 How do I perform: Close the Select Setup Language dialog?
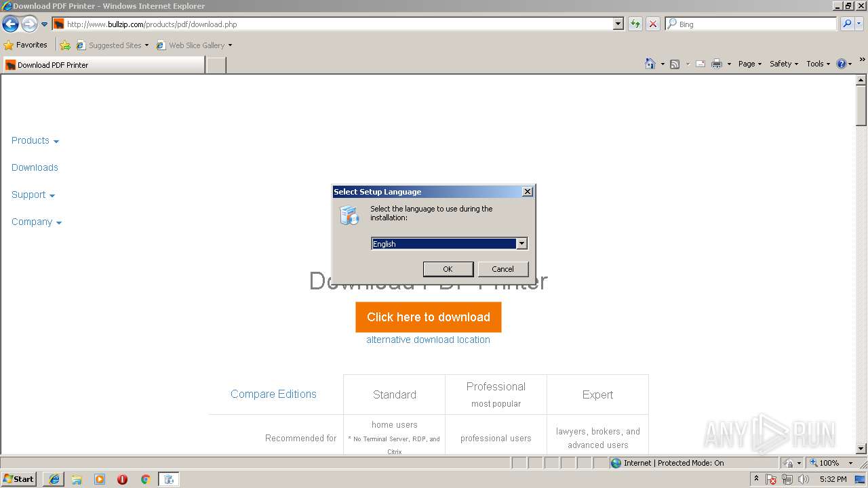coord(528,192)
